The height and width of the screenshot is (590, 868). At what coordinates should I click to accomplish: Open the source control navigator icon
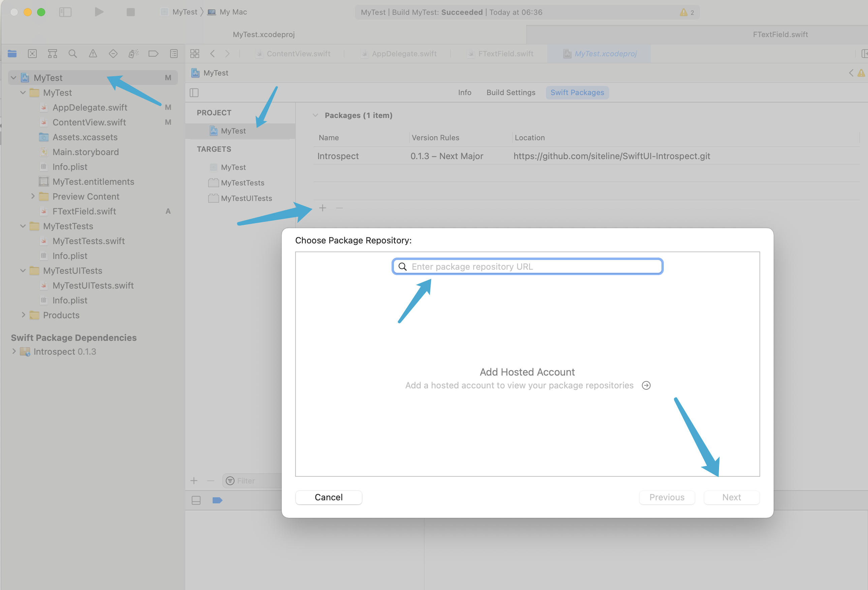point(32,54)
